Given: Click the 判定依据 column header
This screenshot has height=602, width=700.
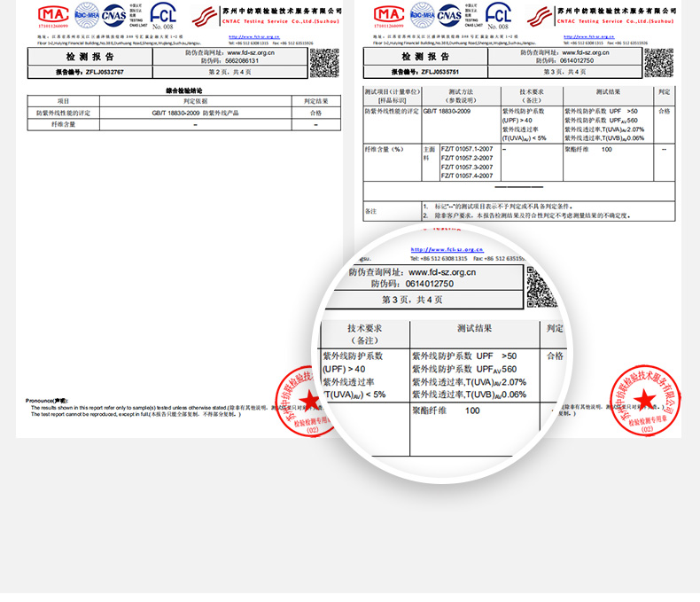Looking at the screenshot, I should (196, 101).
